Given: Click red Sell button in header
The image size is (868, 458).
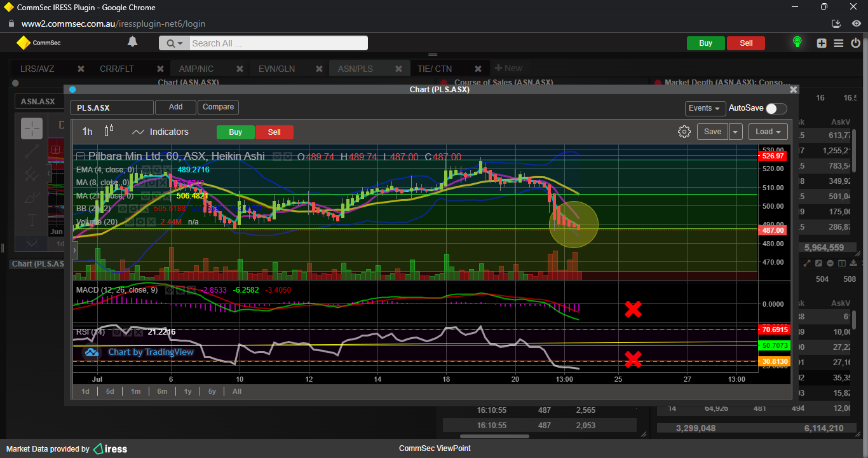Looking at the screenshot, I should (746, 43).
